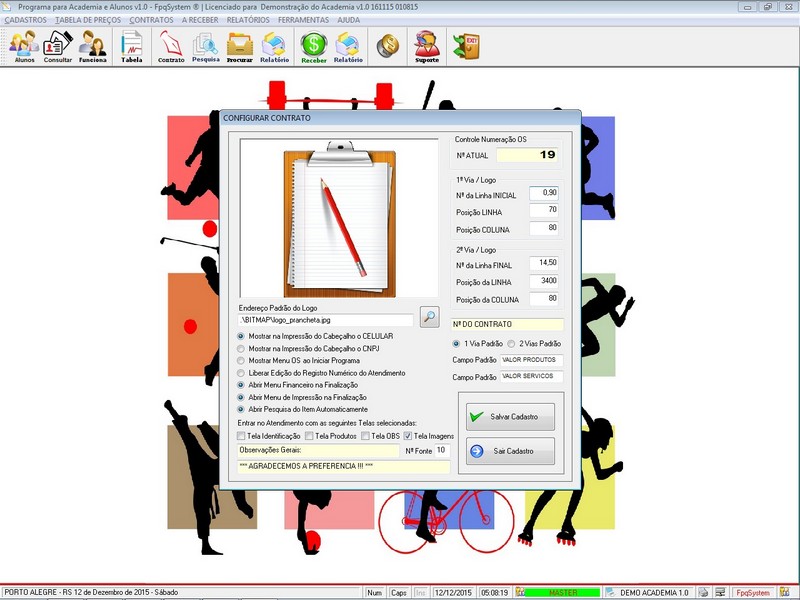The height and width of the screenshot is (600, 800).
Task: Open the CONTRATOS menu
Action: click(x=151, y=20)
